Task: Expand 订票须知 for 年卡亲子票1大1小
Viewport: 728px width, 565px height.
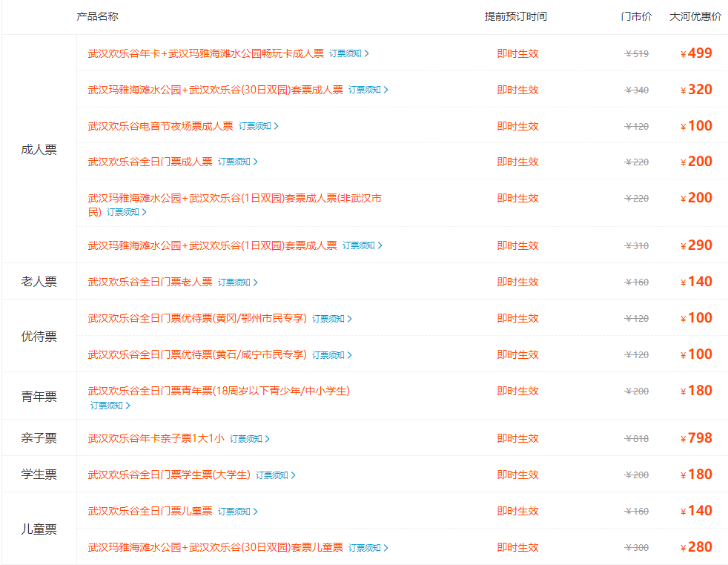Action: point(249,439)
